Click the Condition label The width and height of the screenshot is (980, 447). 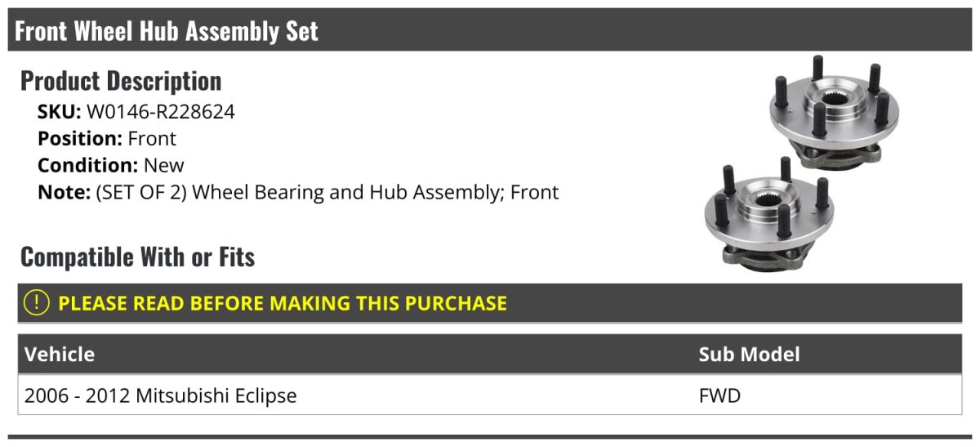point(88,165)
